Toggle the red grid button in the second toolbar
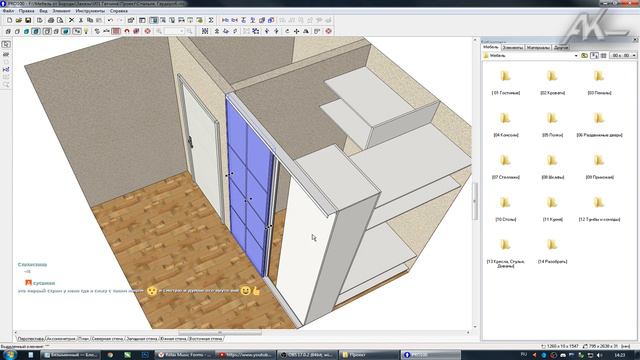The height and width of the screenshot is (360, 640). coord(116,31)
